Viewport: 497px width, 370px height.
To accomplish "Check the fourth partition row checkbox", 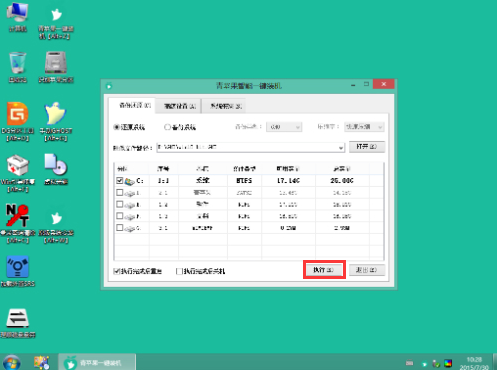I will (120, 216).
